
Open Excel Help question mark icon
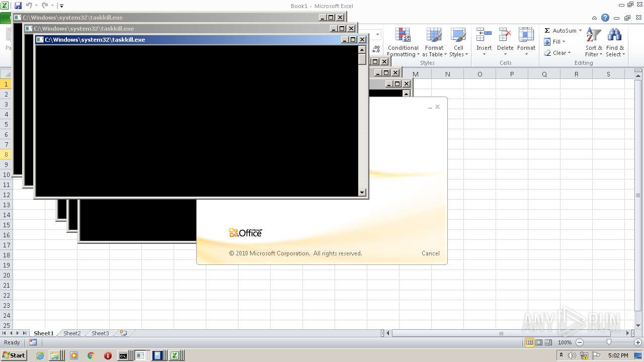point(605,18)
